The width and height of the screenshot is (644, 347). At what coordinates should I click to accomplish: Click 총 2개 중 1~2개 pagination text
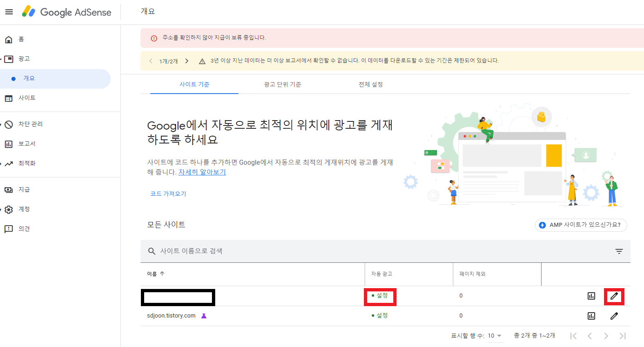coord(535,336)
